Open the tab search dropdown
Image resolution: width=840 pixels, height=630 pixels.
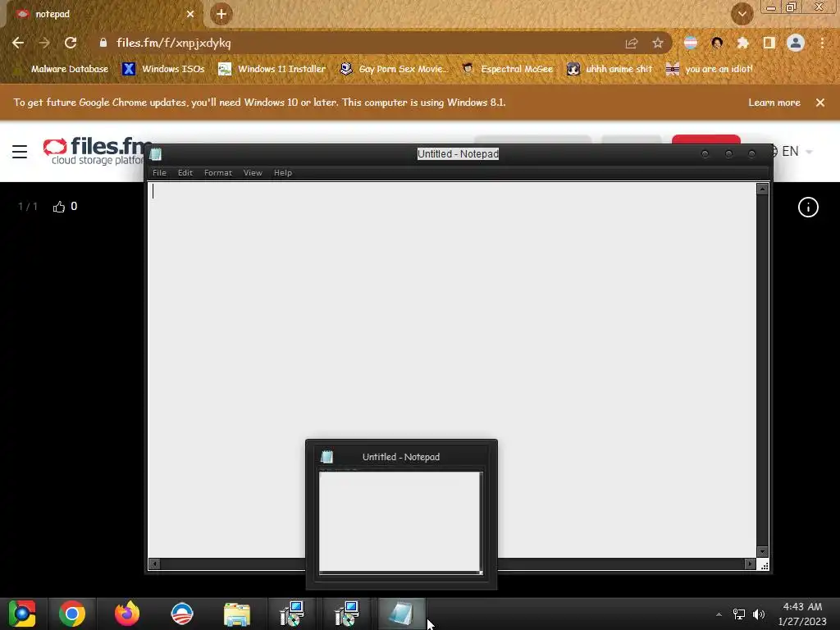point(742,14)
